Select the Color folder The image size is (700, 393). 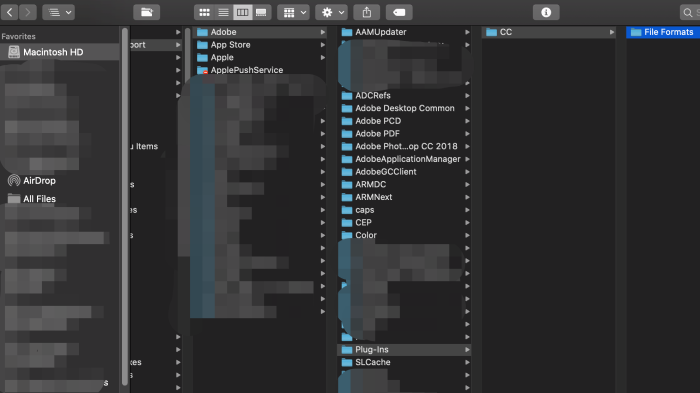click(x=405, y=235)
